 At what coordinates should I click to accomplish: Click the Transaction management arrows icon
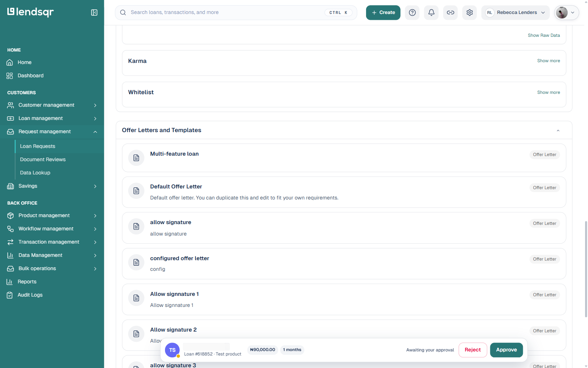coord(11,242)
